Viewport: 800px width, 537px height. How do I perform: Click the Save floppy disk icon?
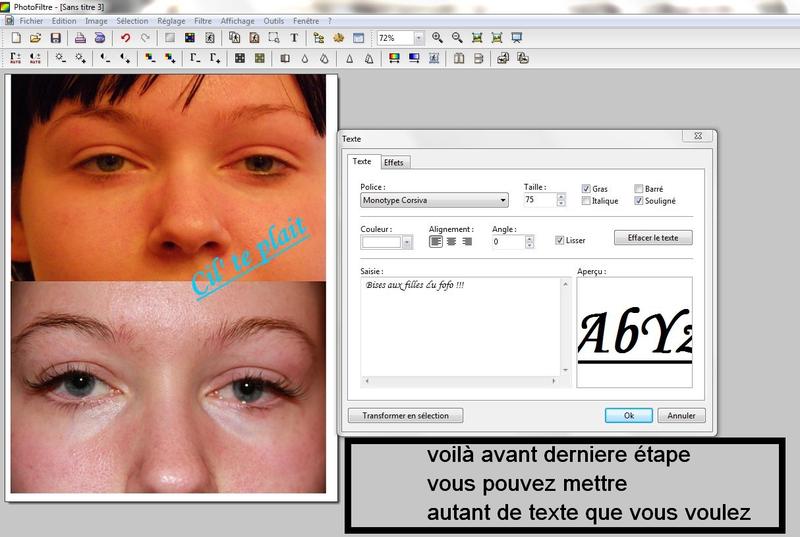[56, 38]
